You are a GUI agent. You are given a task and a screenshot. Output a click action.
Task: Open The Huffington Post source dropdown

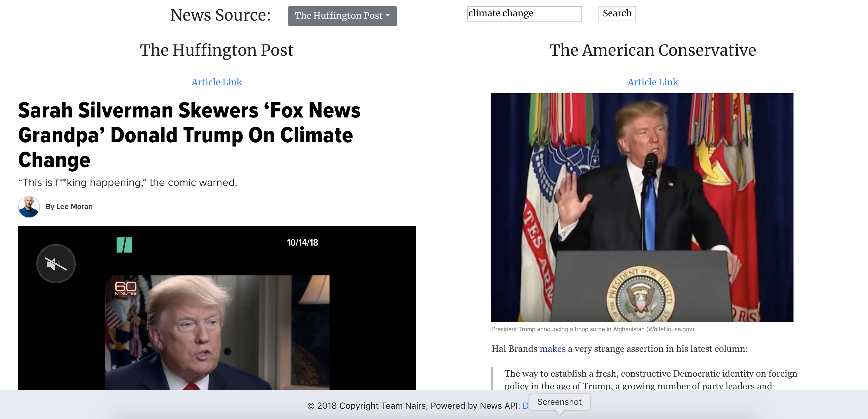342,16
